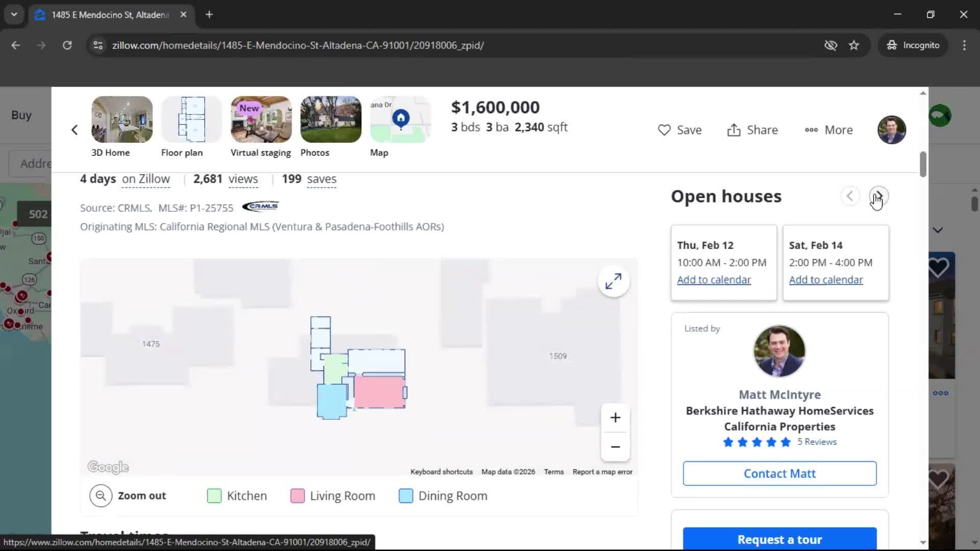Collapse the section with the down chevron
Viewport: 980px width, 551px height.
(x=938, y=230)
